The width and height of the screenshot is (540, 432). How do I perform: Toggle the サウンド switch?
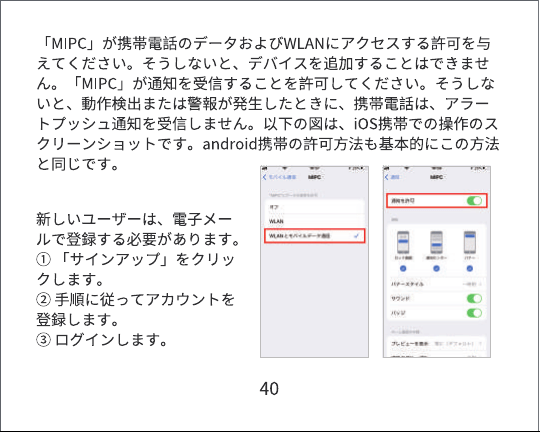coord(474,298)
